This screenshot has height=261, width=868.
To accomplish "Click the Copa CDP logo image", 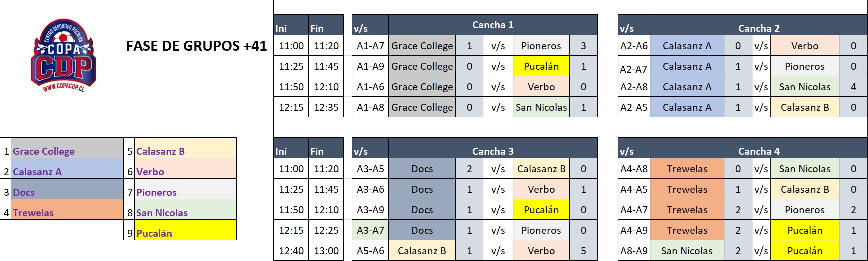I will pos(63,55).
